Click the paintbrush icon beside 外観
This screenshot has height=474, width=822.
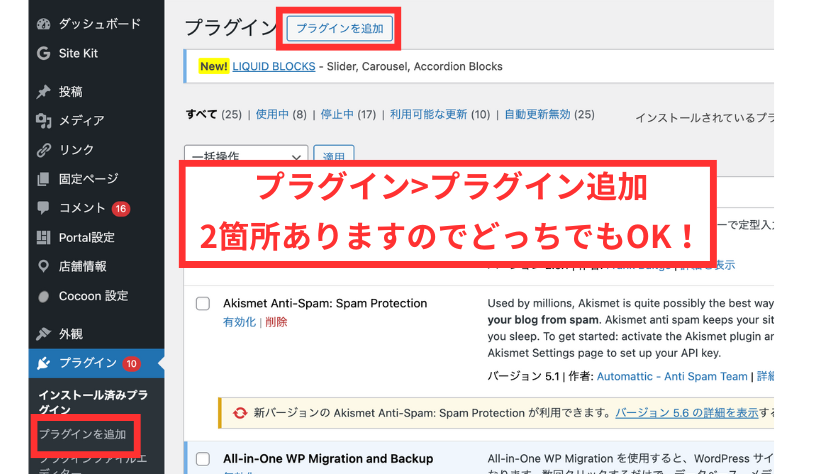[x=44, y=333]
